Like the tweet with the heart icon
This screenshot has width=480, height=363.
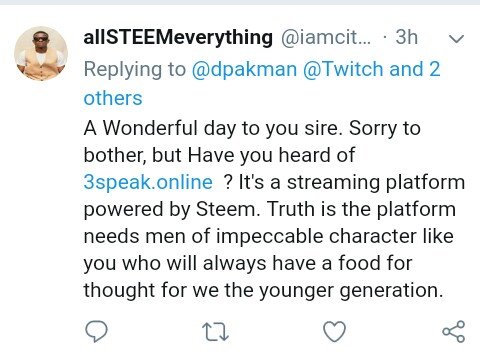point(334,332)
